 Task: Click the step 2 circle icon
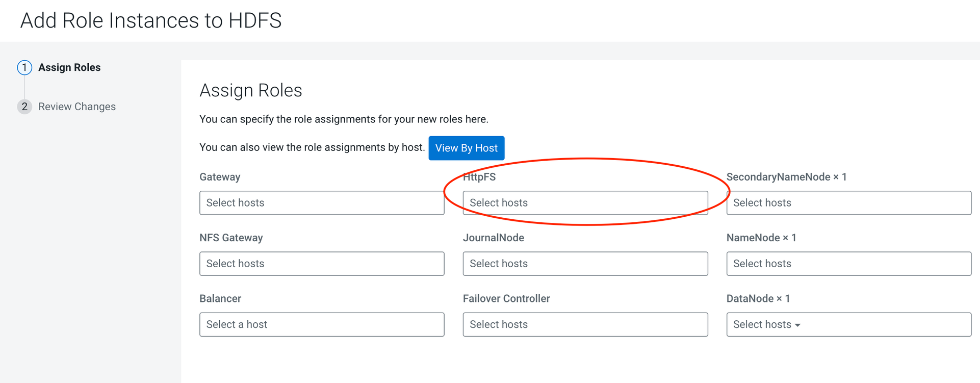24,107
